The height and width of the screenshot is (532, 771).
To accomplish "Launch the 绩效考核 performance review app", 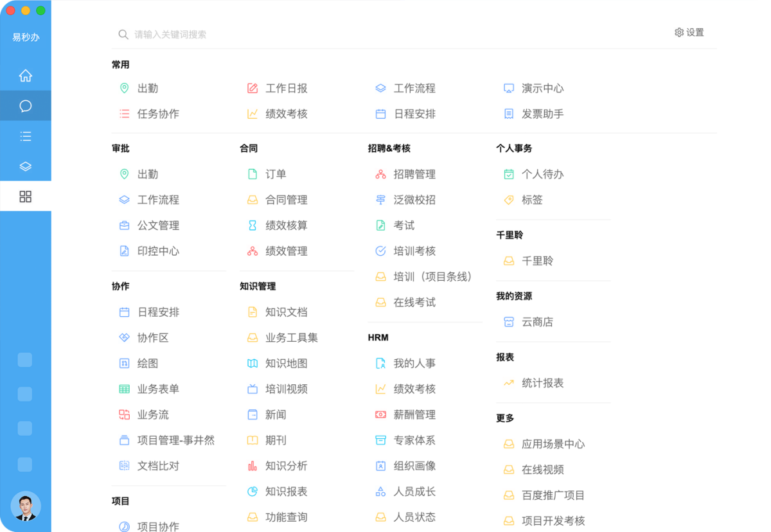I will coord(285,114).
